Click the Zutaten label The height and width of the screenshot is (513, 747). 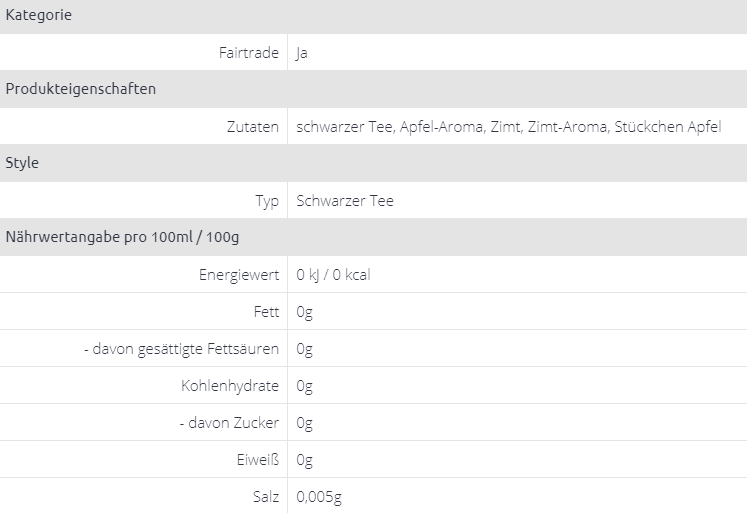tap(252, 127)
